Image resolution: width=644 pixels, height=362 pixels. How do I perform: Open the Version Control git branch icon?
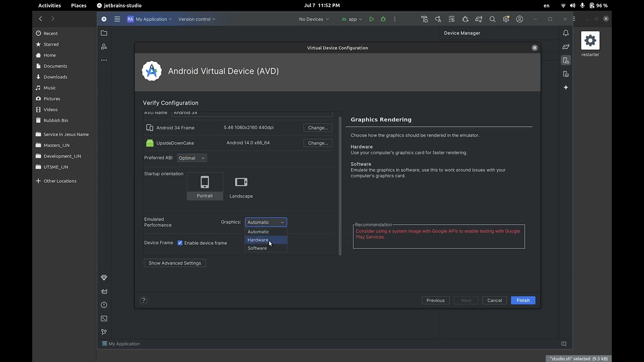[x=104, y=332]
